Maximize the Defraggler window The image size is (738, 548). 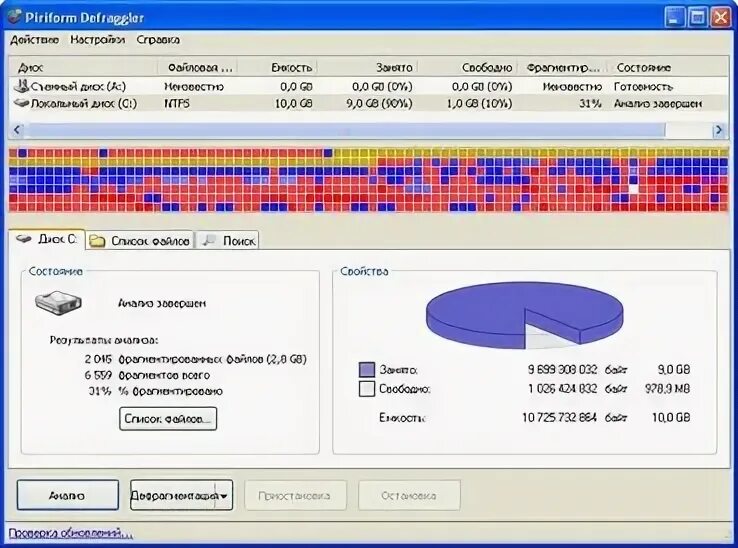(698, 18)
